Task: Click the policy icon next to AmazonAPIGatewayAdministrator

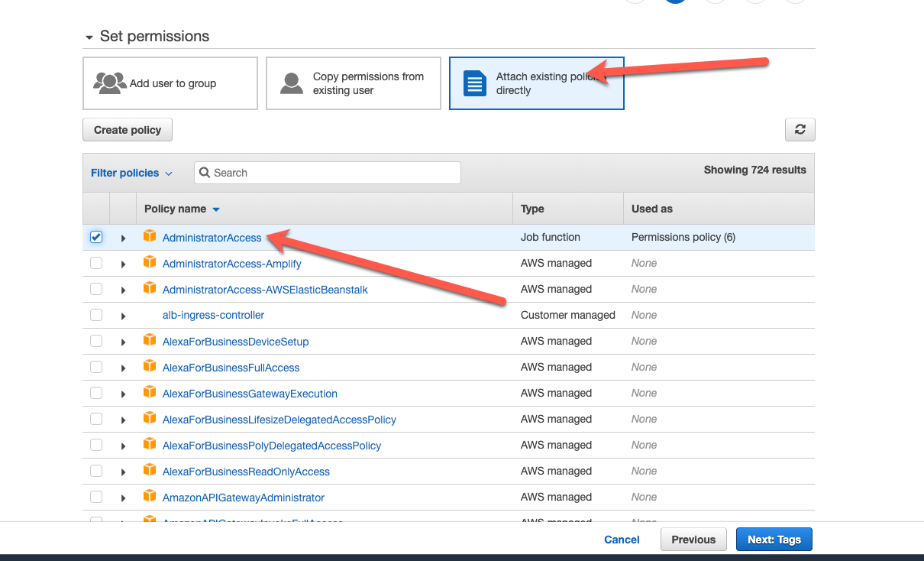Action: (x=150, y=496)
